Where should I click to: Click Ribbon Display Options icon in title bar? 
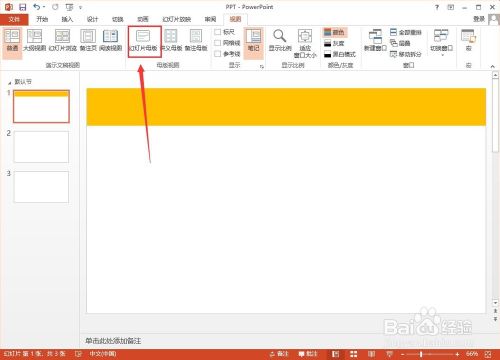(451, 7)
